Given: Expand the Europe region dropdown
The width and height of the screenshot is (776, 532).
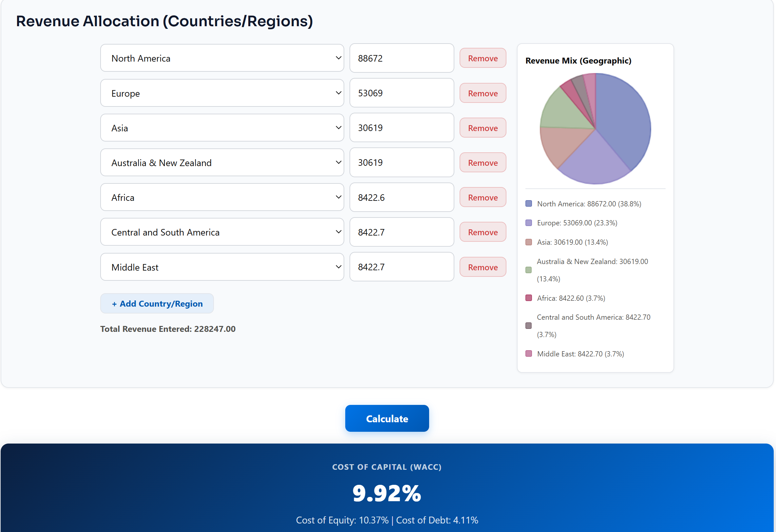Looking at the screenshot, I should coord(222,93).
